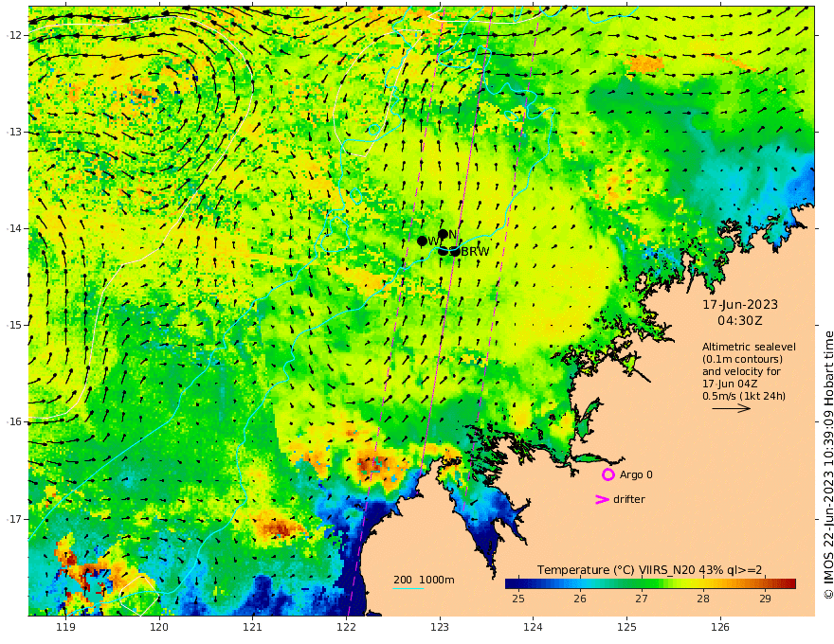Click the dark blue 25°C end of colorbar
Viewport: 834px width, 644px height.
coord(510,583)
